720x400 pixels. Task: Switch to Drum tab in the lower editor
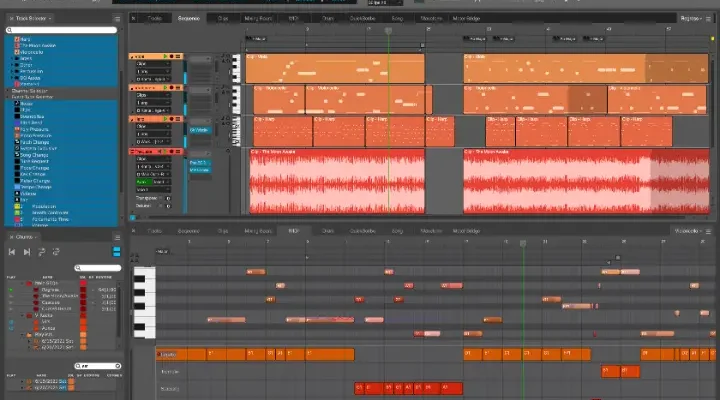pyautogui.click(x=326, y=229)
